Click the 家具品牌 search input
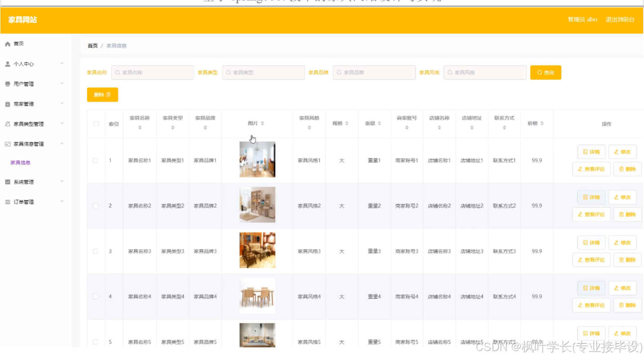The image size is (644, 358). tap(374, 72)
